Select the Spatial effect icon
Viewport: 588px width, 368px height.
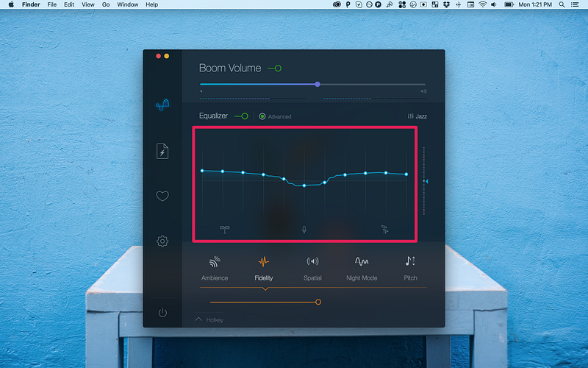(312, 261)
